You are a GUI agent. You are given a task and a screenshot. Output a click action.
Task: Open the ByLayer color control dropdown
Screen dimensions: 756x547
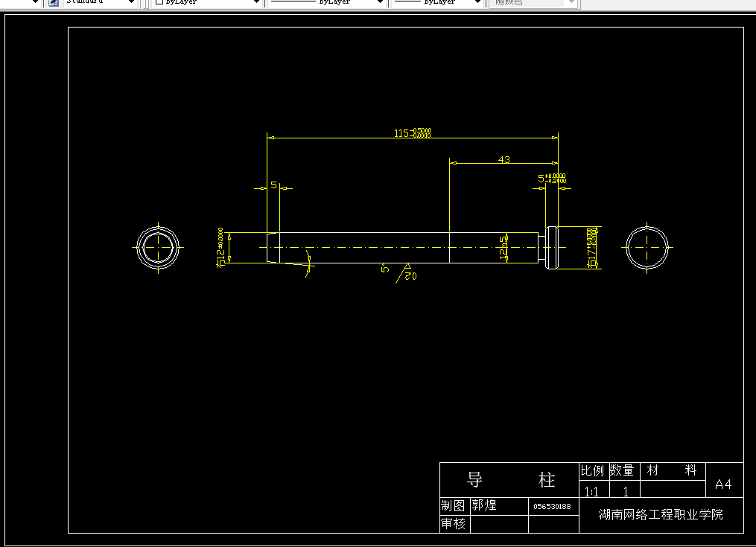(207, 2)
